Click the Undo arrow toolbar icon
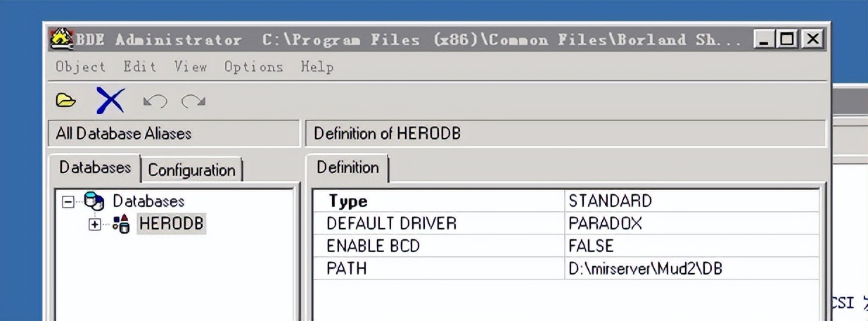This screenshot has height=321, width=868. point(155,102)
